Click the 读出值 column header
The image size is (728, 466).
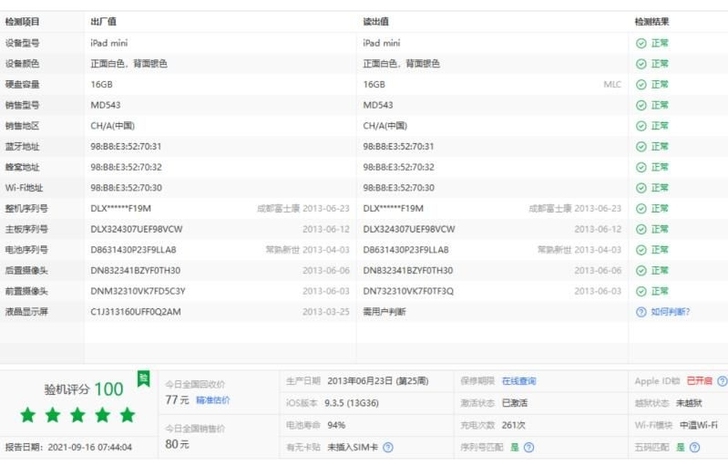click(x=376, y=22)
